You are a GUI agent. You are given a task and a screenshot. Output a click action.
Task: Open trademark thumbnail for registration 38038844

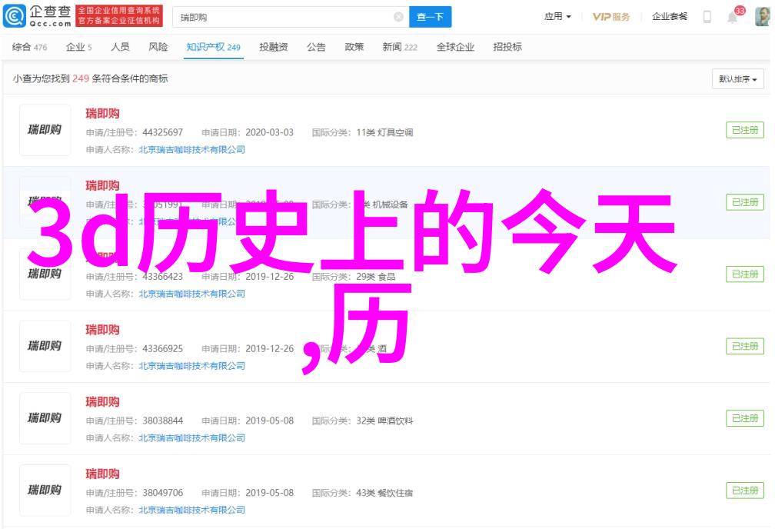click(45, 418)
